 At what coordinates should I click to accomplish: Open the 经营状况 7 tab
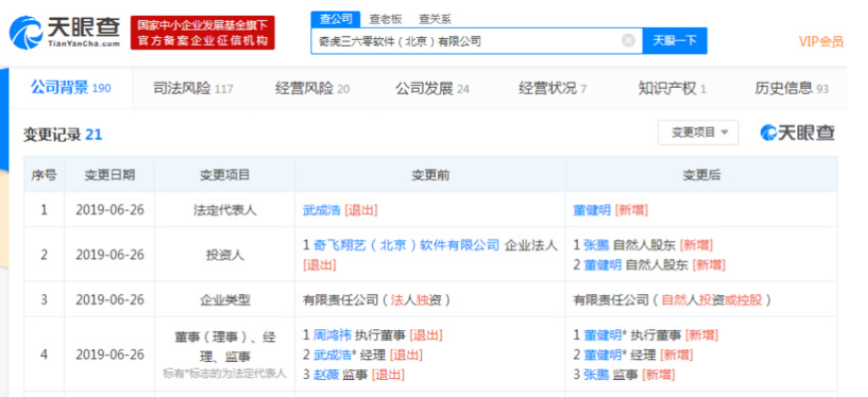(x=552, y=88)
